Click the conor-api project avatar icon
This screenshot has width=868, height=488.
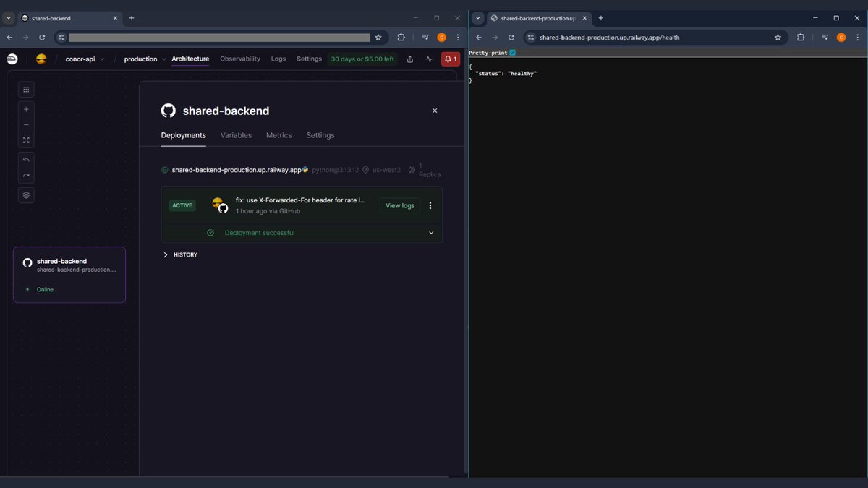[x=41, y=59]
